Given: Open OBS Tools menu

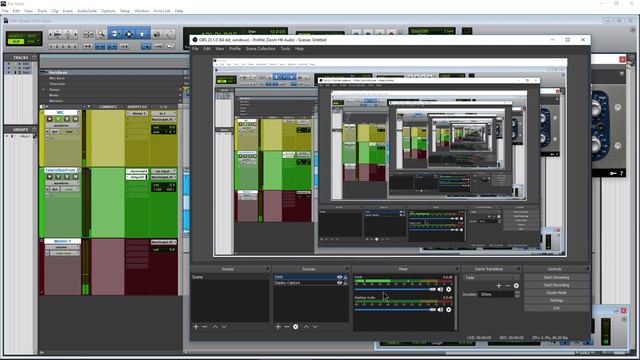Looking at the screenshot, I should (285, 49).
